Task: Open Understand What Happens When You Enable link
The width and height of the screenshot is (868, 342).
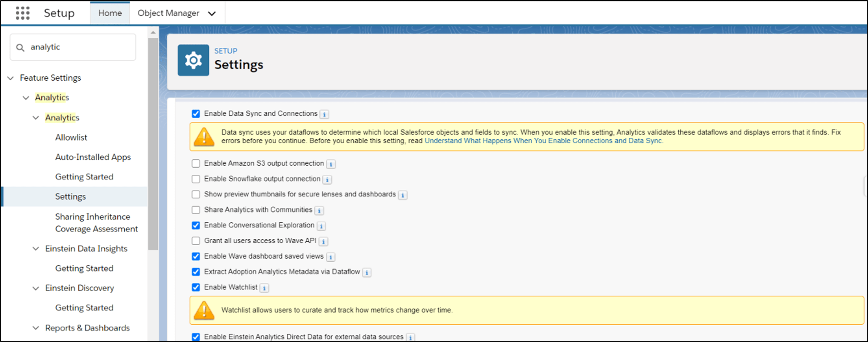Action: [x=543, y=141]
